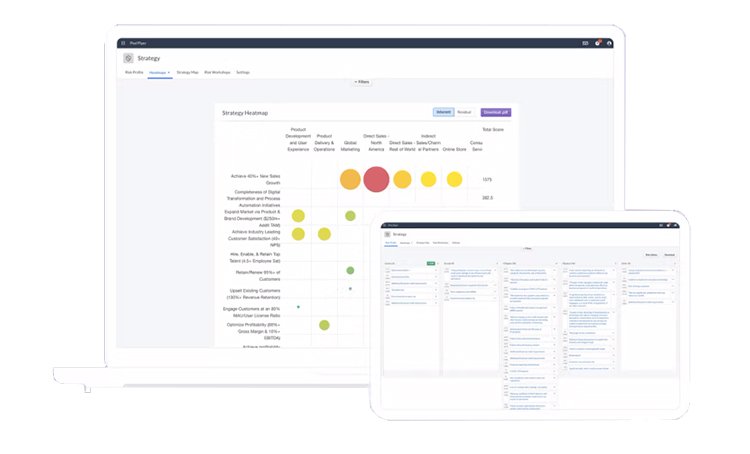Click the Strategy icon on tablet screen
The image size is (750, 454).
point(389,234)
